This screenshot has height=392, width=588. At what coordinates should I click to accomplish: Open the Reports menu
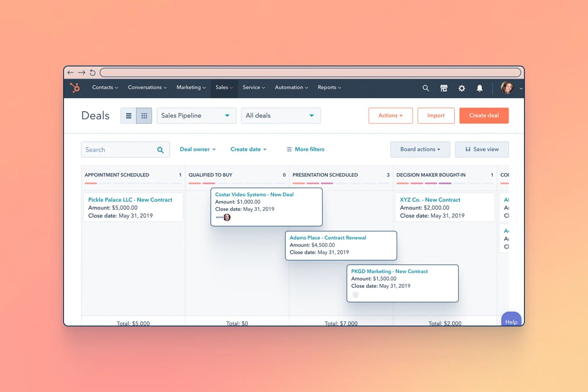tap(330, 87)
